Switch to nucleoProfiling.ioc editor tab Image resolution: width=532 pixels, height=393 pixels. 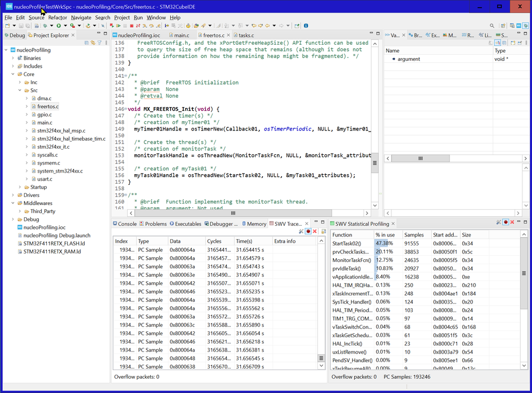pos(136,35)
